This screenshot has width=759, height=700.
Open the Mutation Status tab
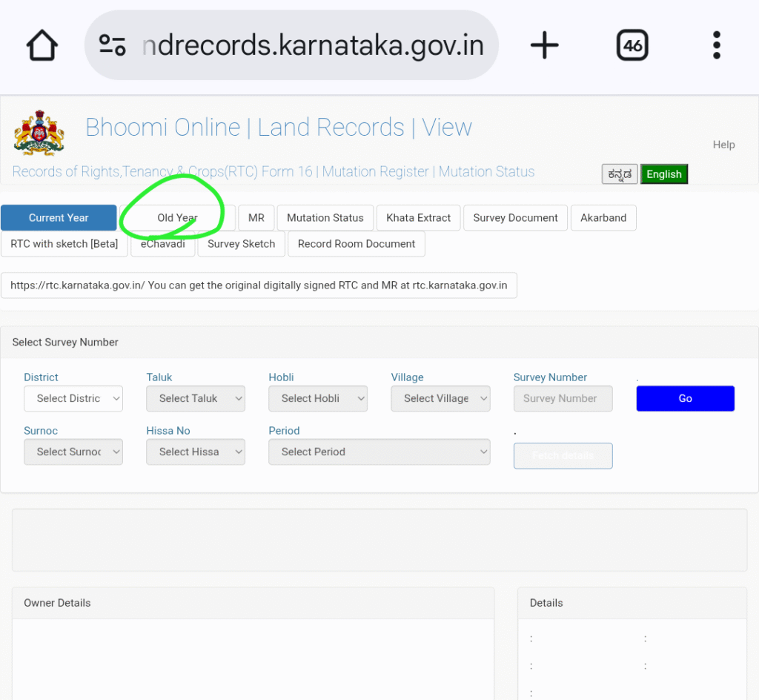tap(325, 218)
